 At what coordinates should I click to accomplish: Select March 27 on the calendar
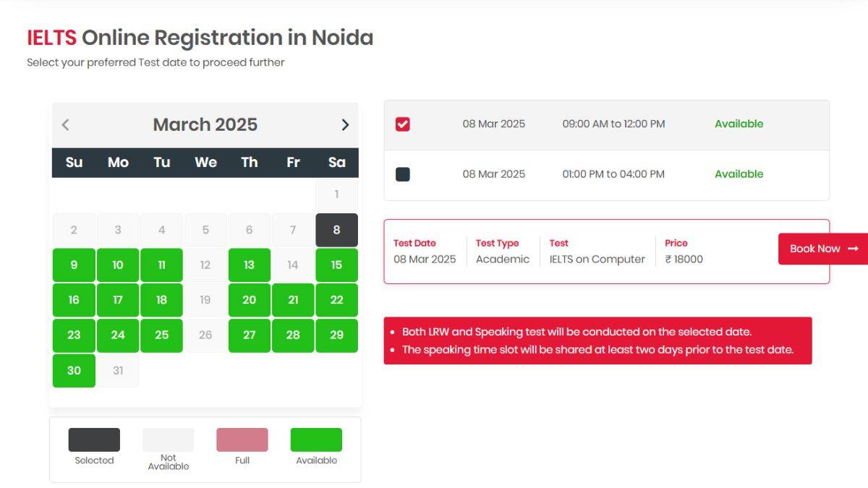click(249, 335)
